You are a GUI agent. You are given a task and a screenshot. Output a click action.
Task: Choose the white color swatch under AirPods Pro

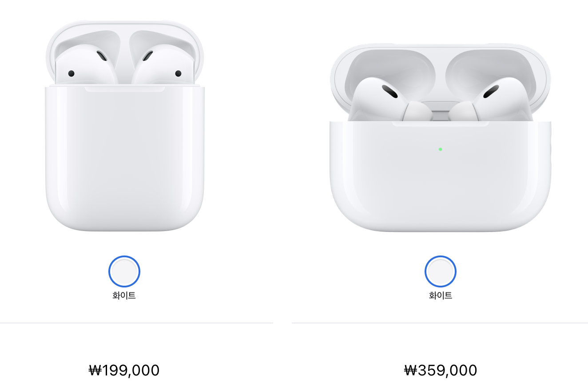pos(441,271)
